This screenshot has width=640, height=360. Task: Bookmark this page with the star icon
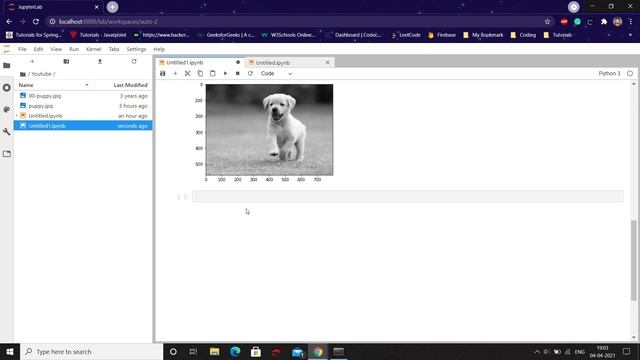click(547, 22)
